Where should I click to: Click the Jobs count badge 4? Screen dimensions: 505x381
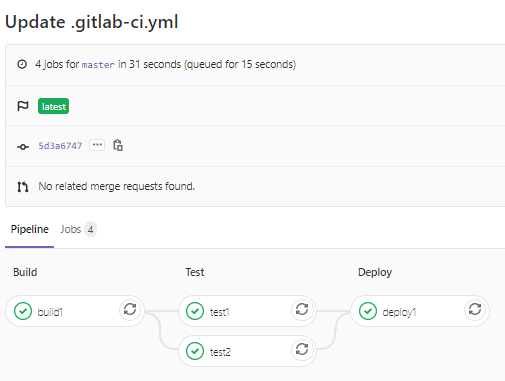(x=90, y=229)
